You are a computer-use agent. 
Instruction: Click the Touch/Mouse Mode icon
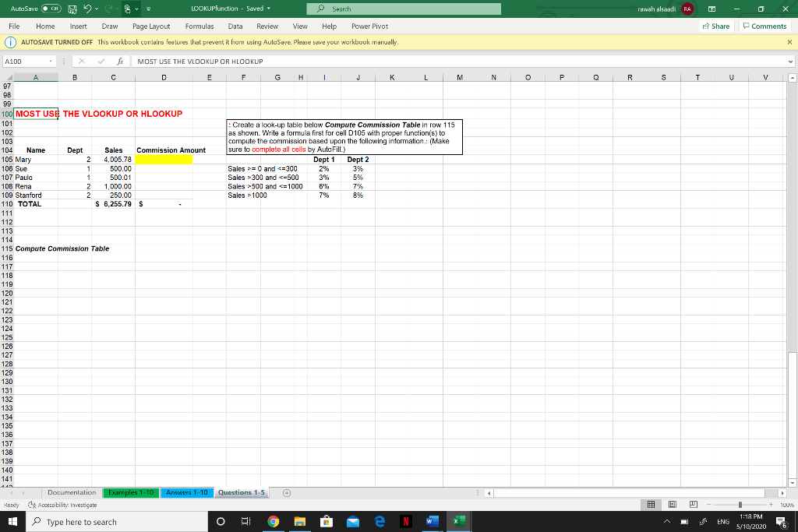tap(127, 9)
